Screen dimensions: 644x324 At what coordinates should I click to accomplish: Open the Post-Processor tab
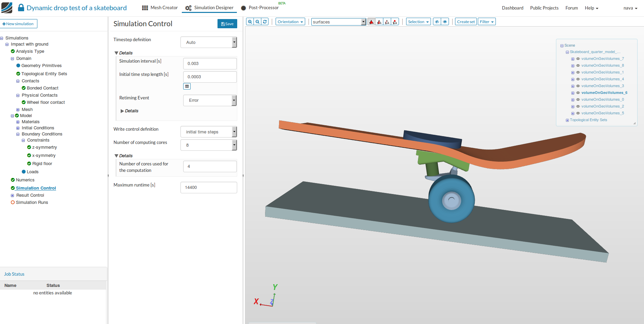(x=260, y=8)
